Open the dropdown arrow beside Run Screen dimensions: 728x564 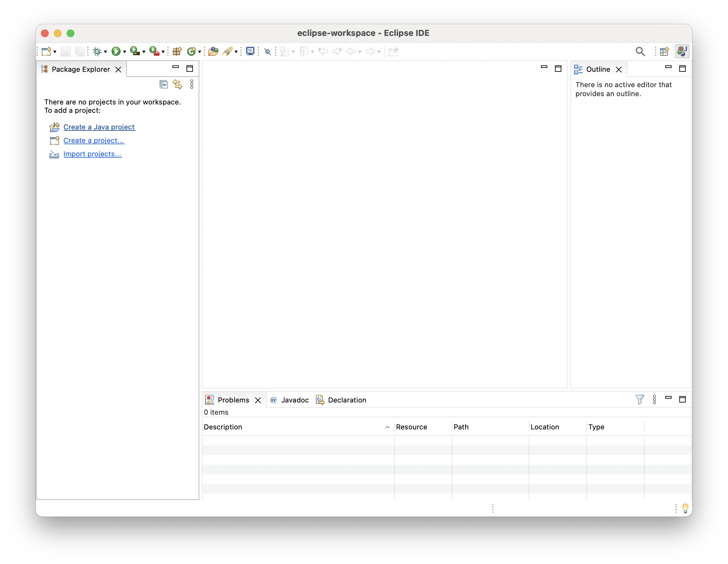(x=125, y=52)
